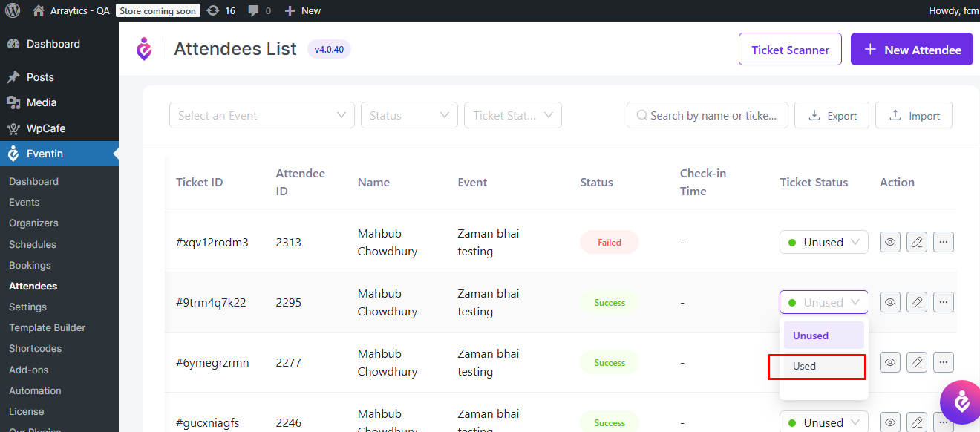Image resolution: width=980 pixels, height=432 pixels.
Task: Go to Add-ons submenu
Action: [28, 370]
